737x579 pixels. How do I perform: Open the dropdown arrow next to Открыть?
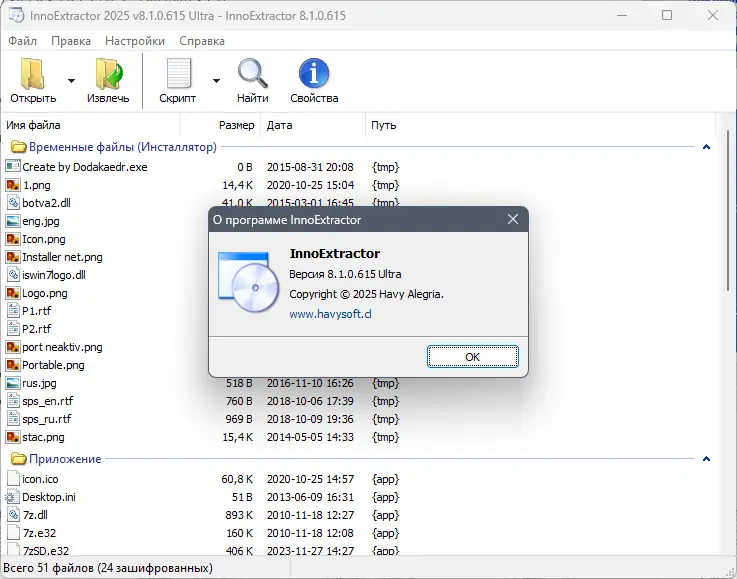coord(71,81)
